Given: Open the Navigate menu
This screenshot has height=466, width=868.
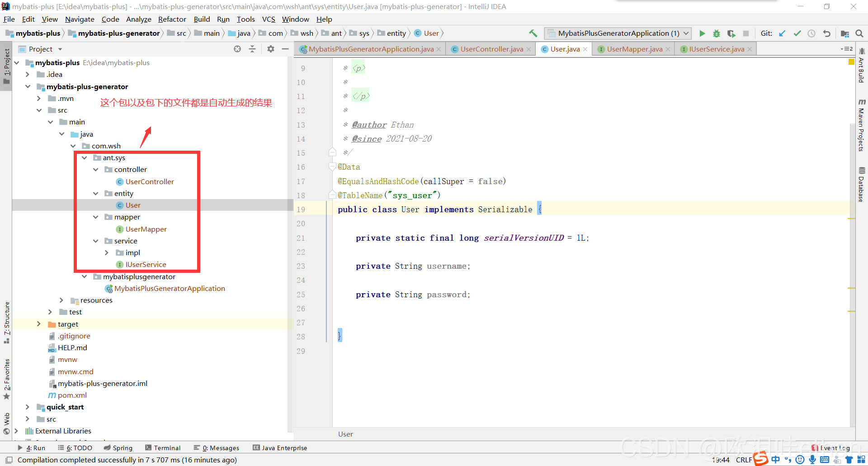Looking at the screenshot, I should (x=80, y=19).
